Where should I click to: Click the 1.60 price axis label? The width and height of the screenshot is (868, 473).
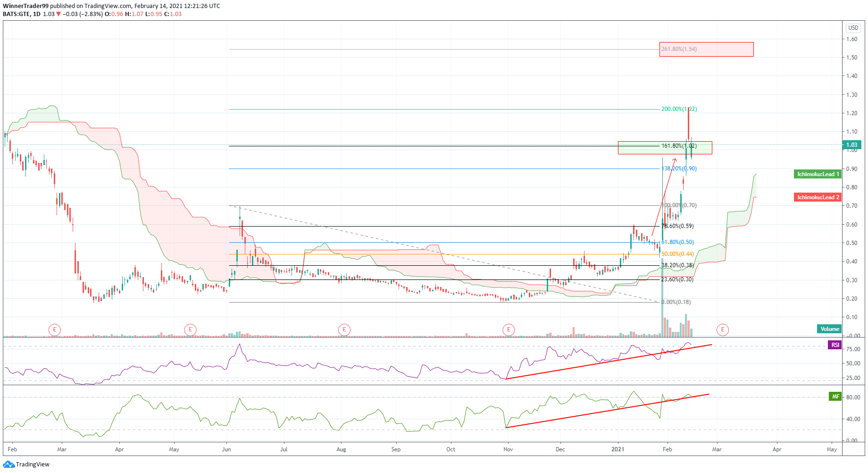(x=851, y=39)
